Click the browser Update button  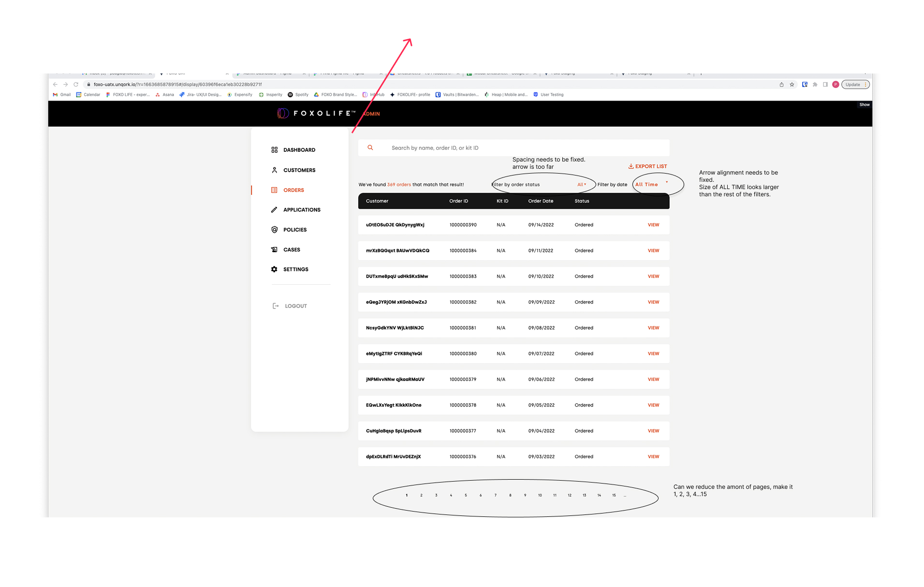click(x=855, y=85)
